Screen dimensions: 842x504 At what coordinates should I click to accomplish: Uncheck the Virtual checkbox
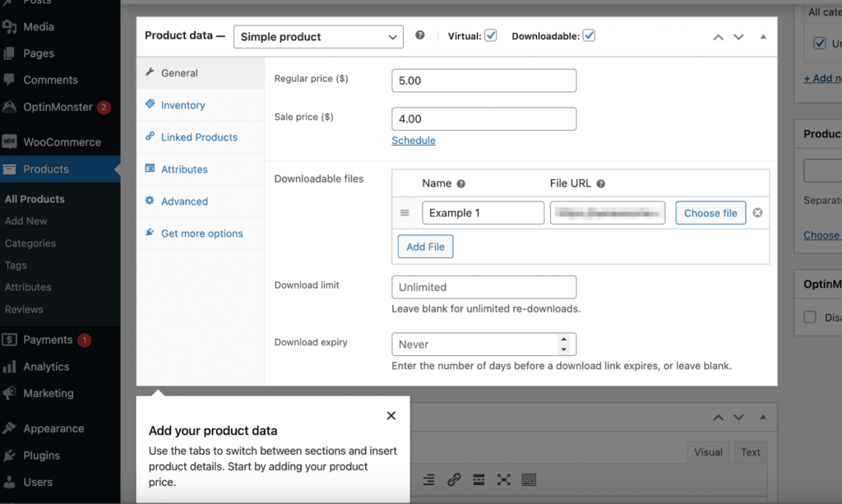pos(491,35)
